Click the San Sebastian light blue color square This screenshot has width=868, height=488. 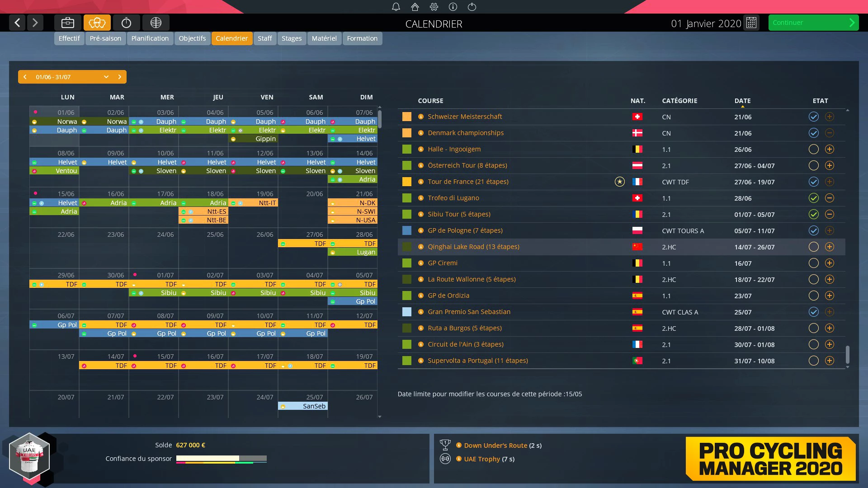pos(407,312)
